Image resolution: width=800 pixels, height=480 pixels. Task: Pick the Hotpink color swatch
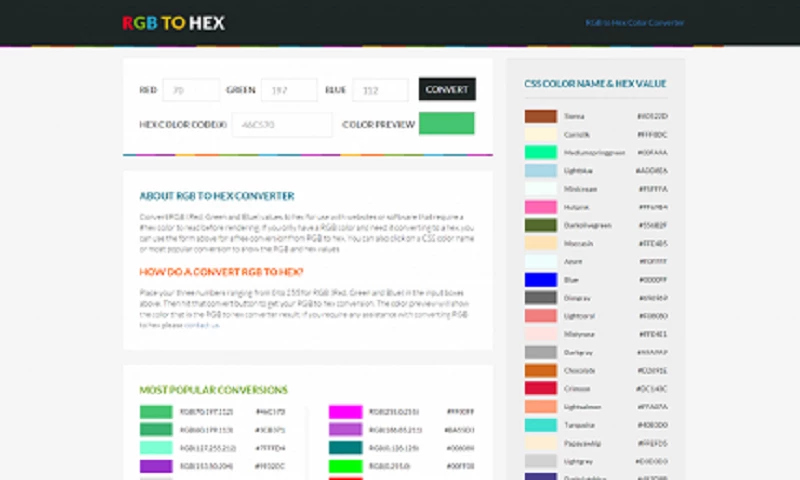pos(541,207)
